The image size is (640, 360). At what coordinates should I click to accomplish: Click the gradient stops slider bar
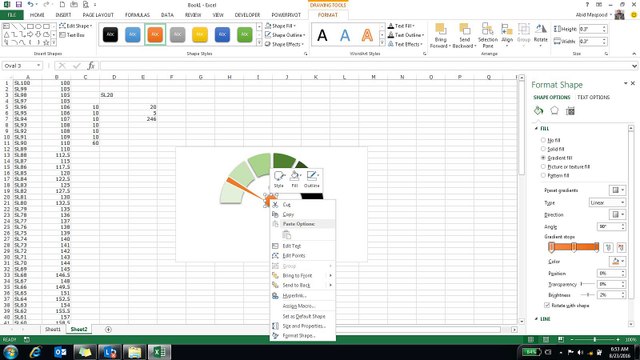pyautogui.click(x=574, y=247)
